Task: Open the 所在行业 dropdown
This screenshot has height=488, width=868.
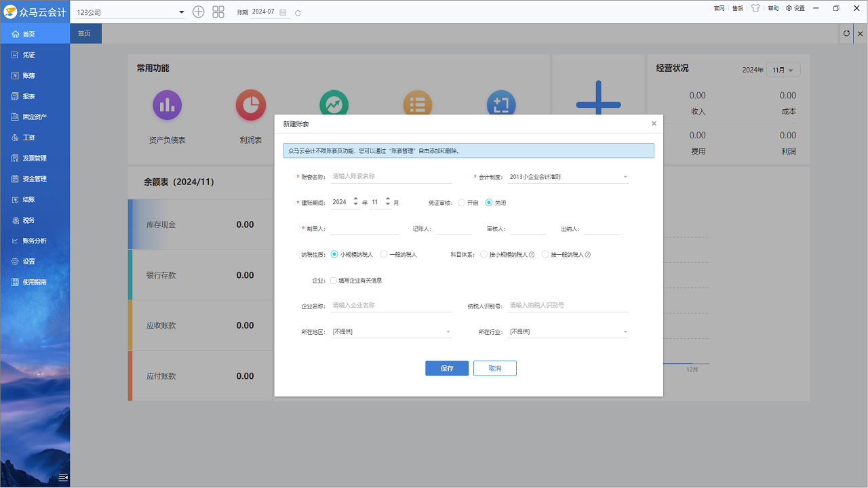Action: click(625, 332)
